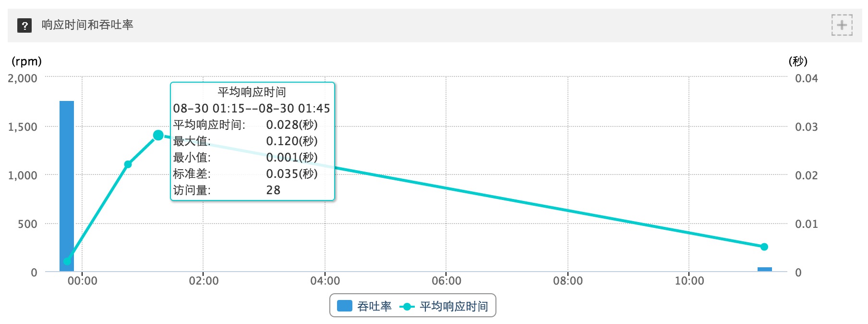The height and width of the screenshot is (324, 868).
Task: Click the 06:00 x-axis label
Action: pyautogui.click(x=446, y=281)
